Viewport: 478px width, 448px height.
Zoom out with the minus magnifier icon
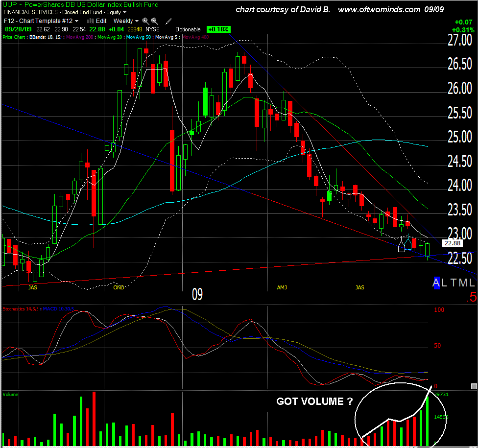click(x=155, y=21)
